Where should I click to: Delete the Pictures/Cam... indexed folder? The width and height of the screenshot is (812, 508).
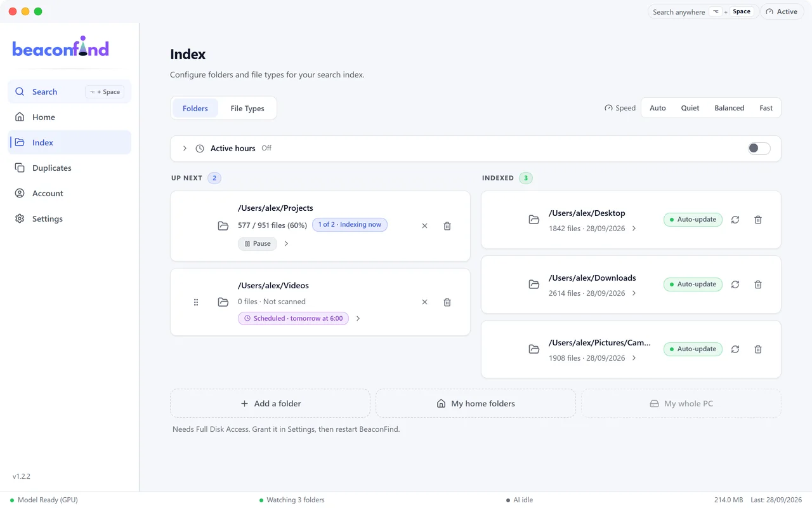tap(758, 349)
